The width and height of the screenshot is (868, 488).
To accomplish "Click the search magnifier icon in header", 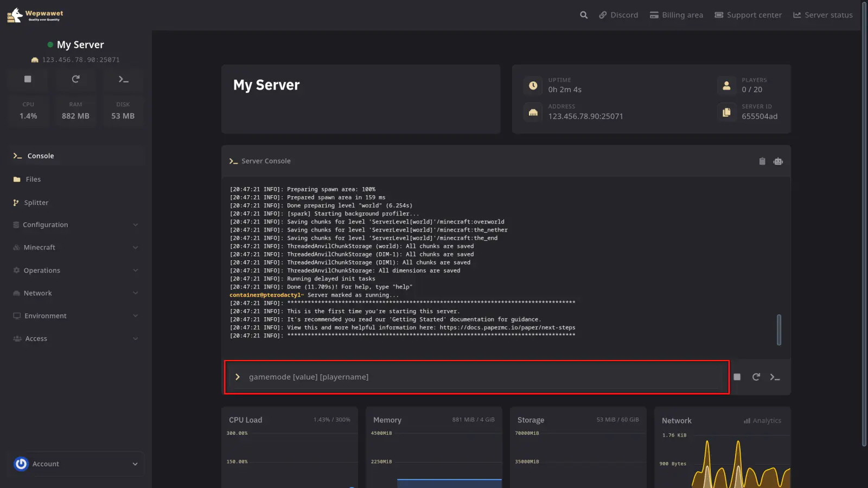I will coord(584,15).
